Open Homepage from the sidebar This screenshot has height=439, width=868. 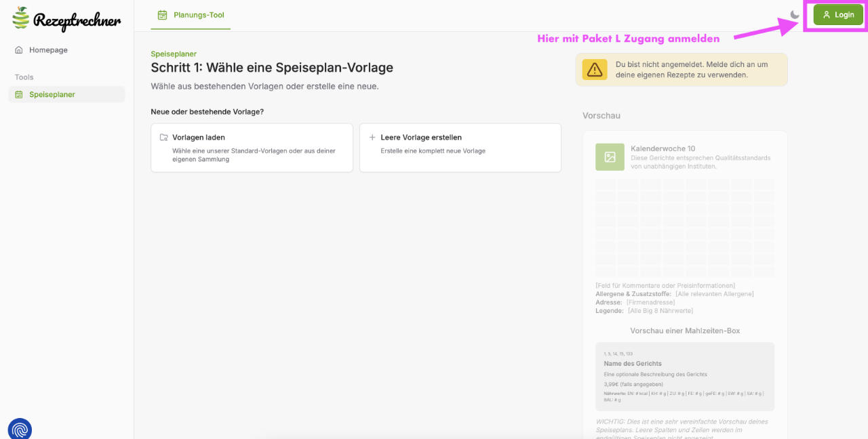tap(48, 50)
